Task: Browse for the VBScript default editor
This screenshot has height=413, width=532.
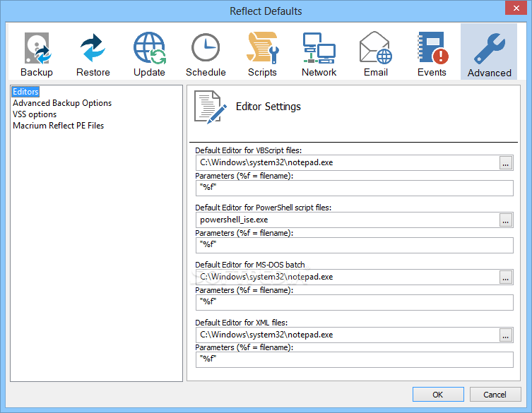Action: (506, 163)
